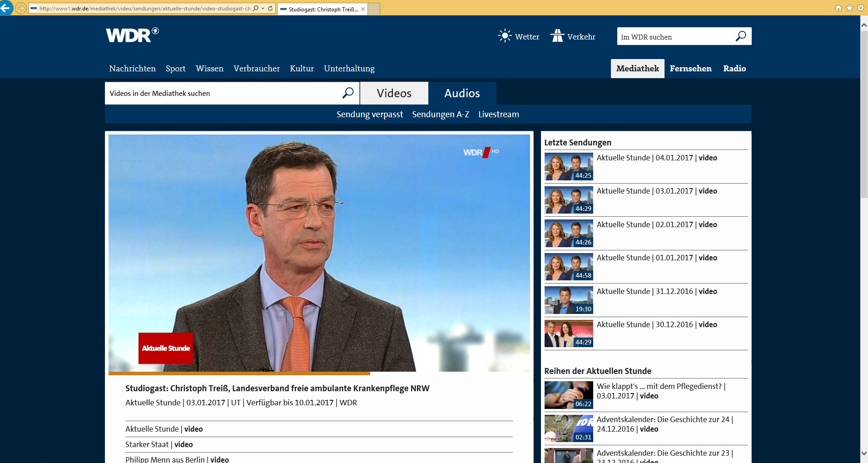
Task: Click the WDR logo in header
Action: [132, 35]
